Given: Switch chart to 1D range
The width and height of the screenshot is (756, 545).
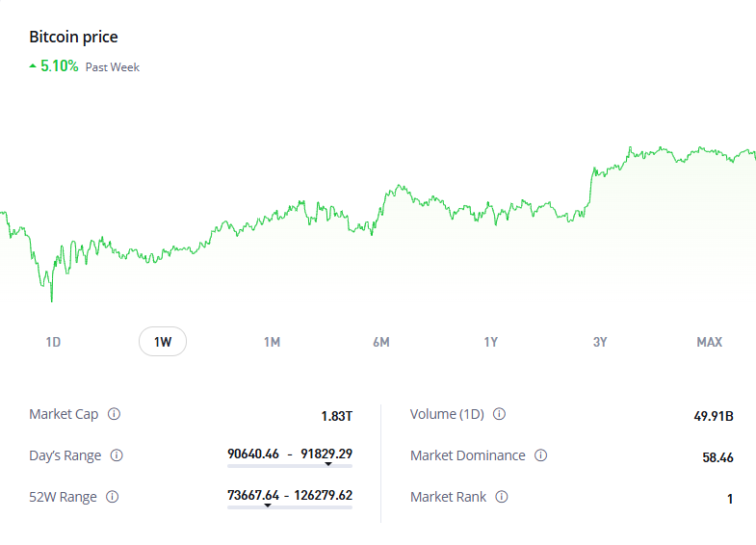Looking at the screenshot, I should pos(53,342).
